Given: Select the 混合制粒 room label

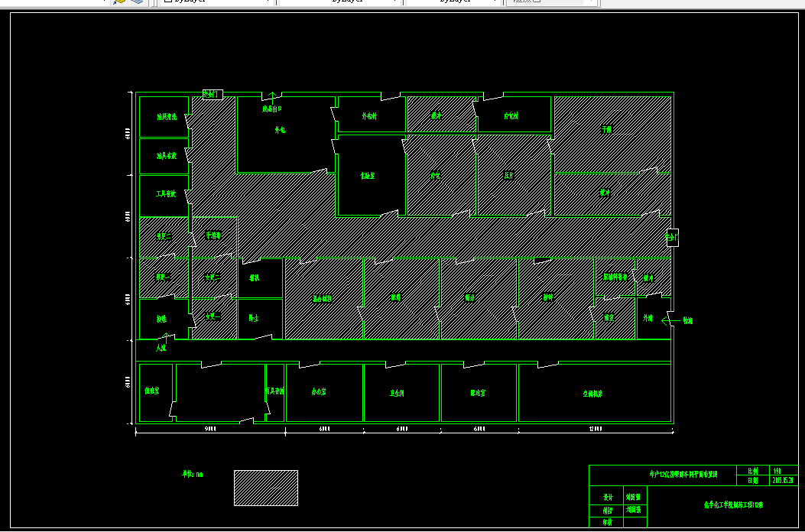Looking at the screenshot, I should 323,298.
